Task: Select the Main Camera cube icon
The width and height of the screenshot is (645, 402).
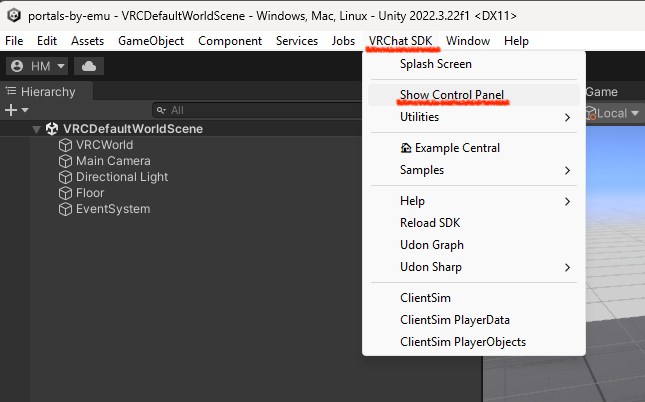Action: [x=66, y=161]
